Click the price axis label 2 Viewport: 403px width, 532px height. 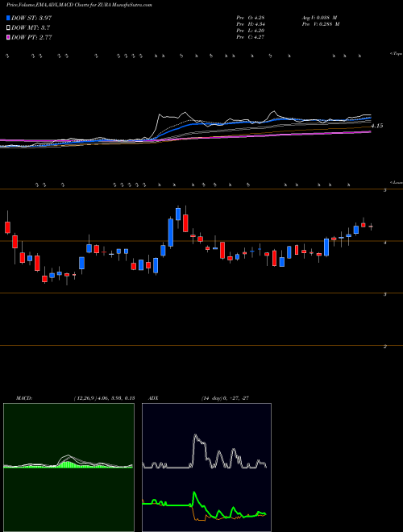[x=385, y=347]
